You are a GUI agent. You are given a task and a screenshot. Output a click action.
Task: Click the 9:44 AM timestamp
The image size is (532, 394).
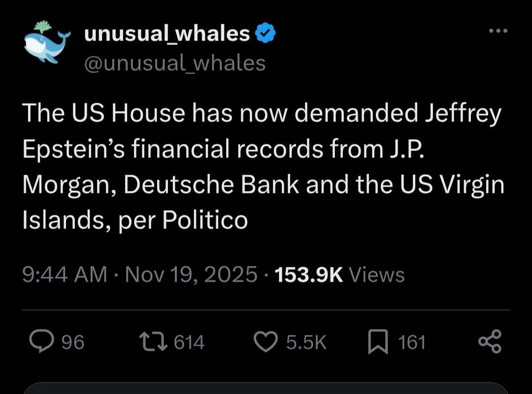click(65, 274)
